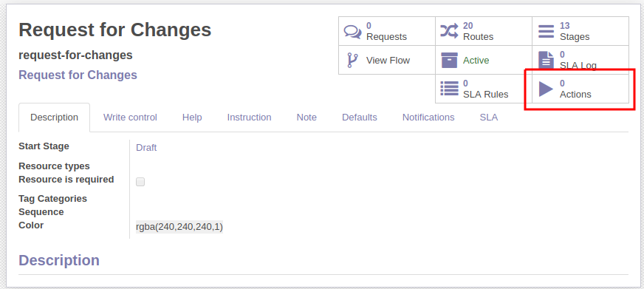Open the SLA Log document icon
This screenshot has height=289, width=644.
click(547, 60)
